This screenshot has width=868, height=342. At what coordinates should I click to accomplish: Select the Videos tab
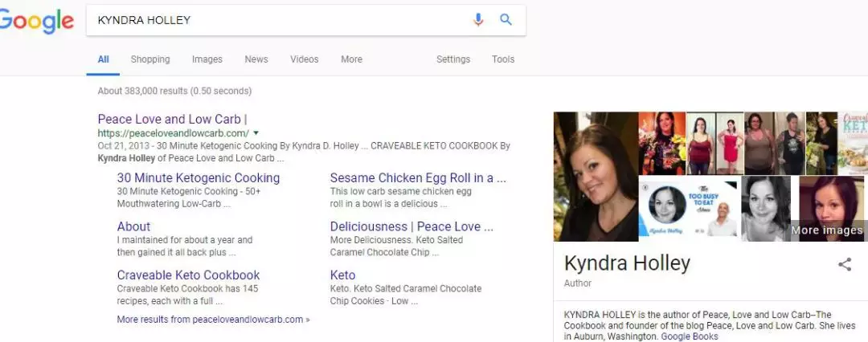pyautogui.click(x=305, y=59)
